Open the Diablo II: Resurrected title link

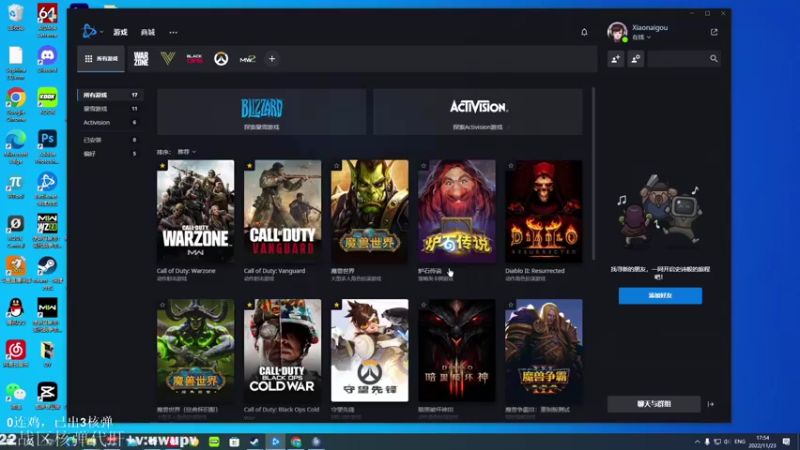pos(535,271)
